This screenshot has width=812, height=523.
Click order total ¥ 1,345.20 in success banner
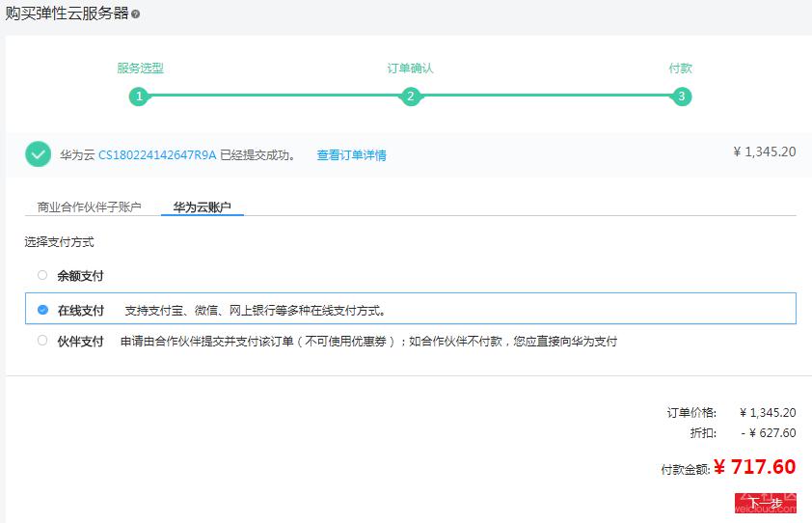point(765,151)
